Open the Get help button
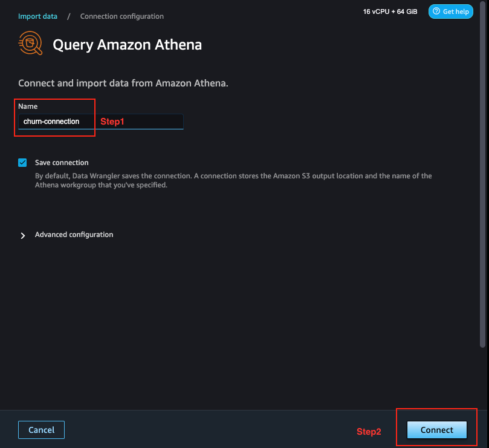The width and height of the screenshot is (489, 448). pyautogui.click(x=451, y=11)
